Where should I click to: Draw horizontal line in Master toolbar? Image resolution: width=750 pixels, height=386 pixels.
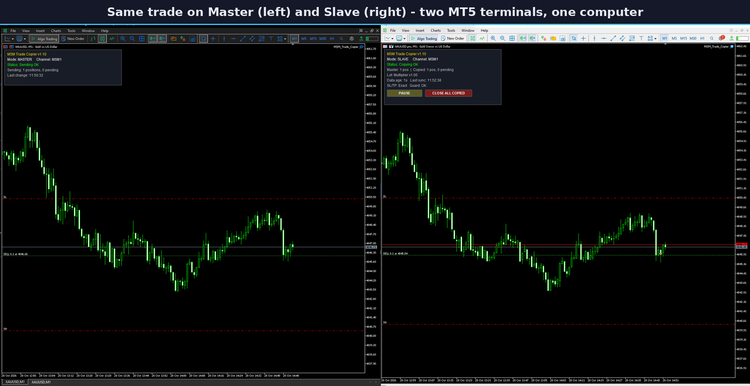(x=233, y=39)
